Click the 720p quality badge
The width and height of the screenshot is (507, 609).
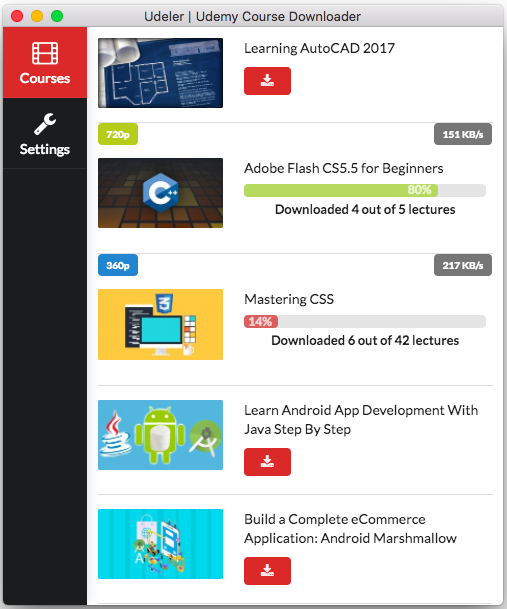[x=118, y=134]
